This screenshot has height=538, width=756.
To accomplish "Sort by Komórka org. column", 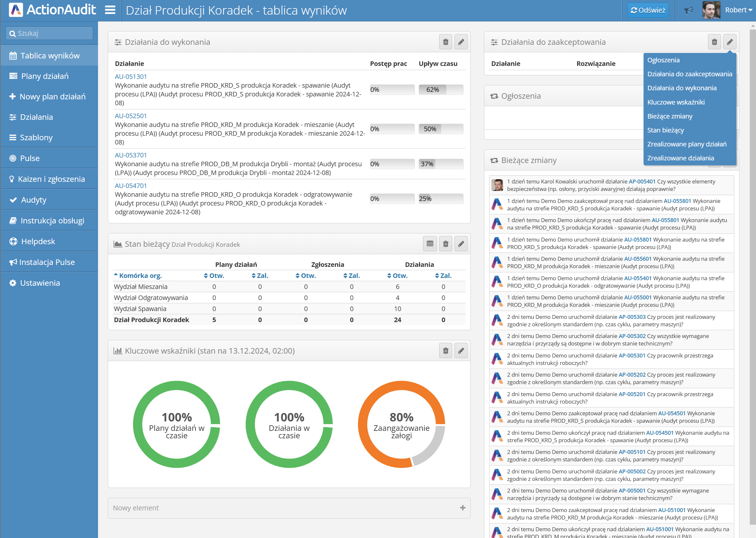I will (x=140, y=276).
